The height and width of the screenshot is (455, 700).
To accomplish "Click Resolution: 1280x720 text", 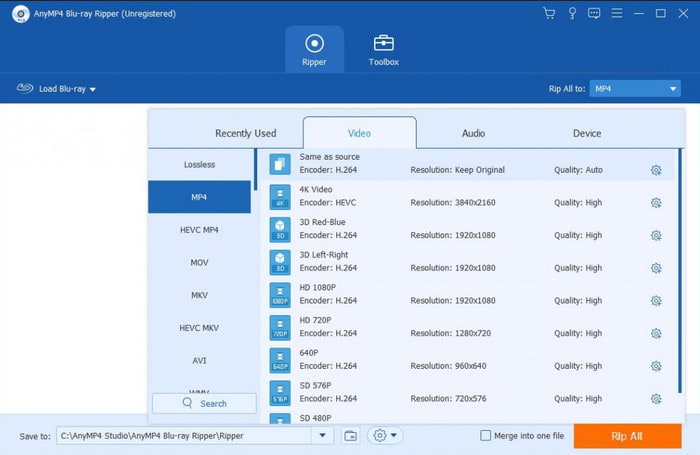I will 450,333.
